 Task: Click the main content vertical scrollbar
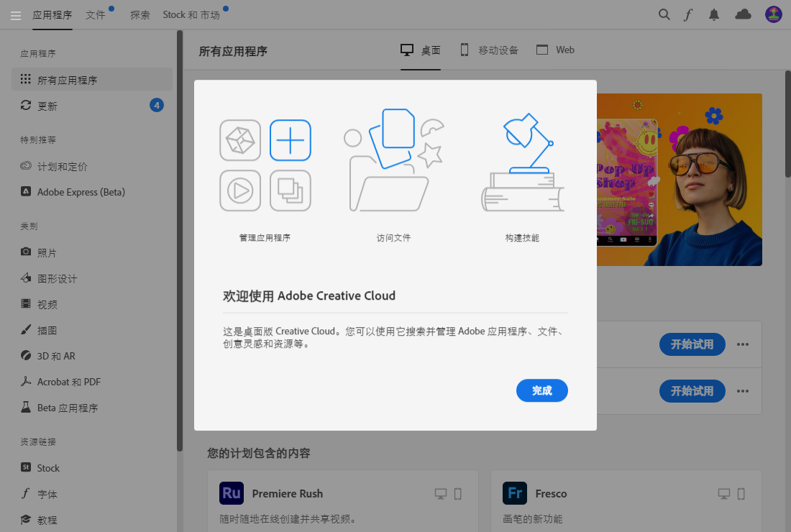pos(787,124)
